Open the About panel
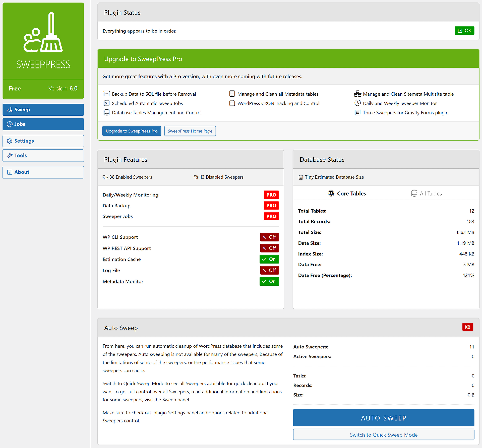Screen dimensions: 482x448 pyautogui.click(x=43, y=172)
